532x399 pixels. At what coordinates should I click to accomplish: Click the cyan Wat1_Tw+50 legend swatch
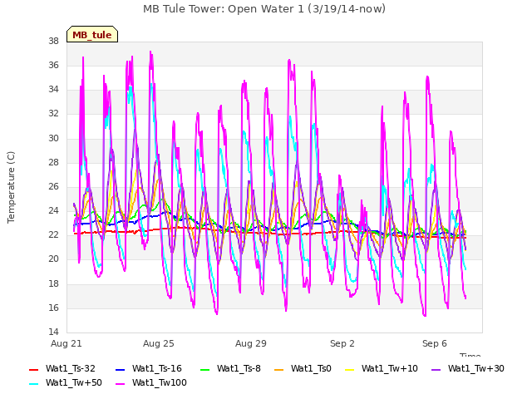[x=34, y=384]
